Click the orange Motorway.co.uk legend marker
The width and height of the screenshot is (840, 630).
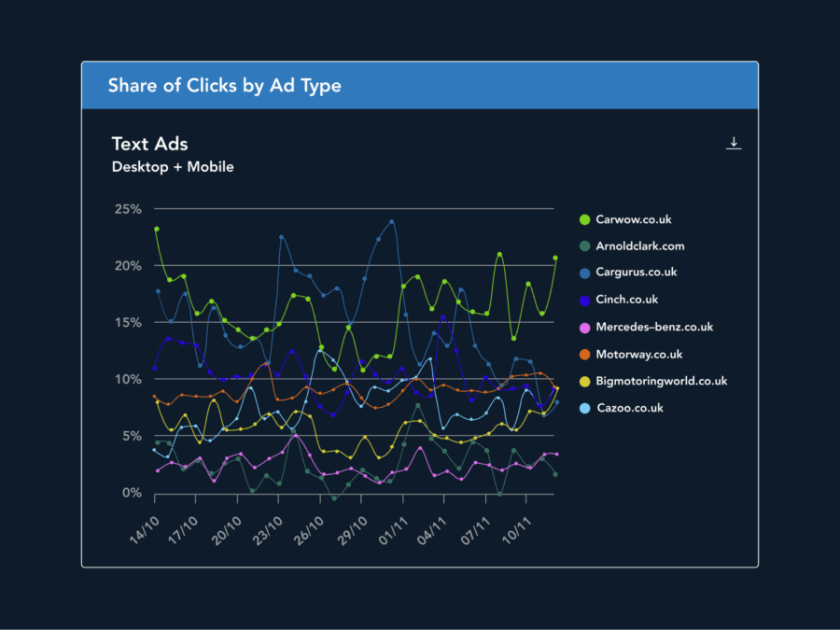pos(583,354)
